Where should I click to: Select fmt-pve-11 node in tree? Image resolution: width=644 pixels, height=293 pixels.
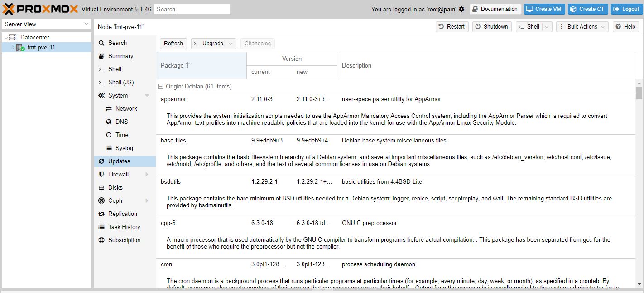click(x=41, y=47)
